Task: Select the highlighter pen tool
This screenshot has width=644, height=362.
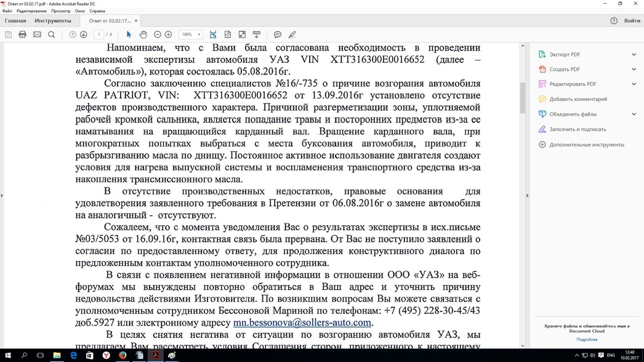Action: [292, 34]
